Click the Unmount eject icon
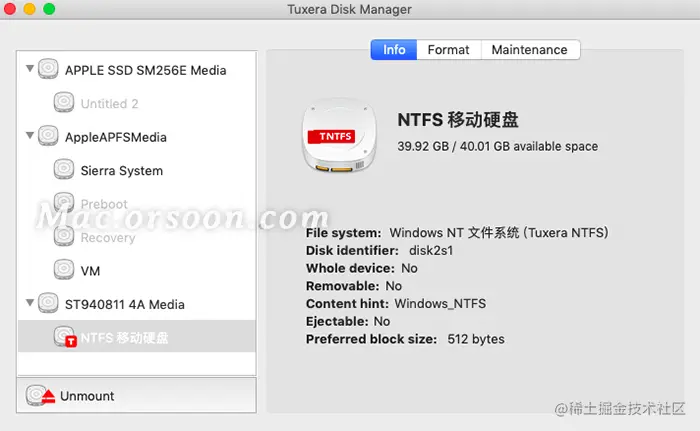This screenshot has width=700, height=431. tap(40, 395)
